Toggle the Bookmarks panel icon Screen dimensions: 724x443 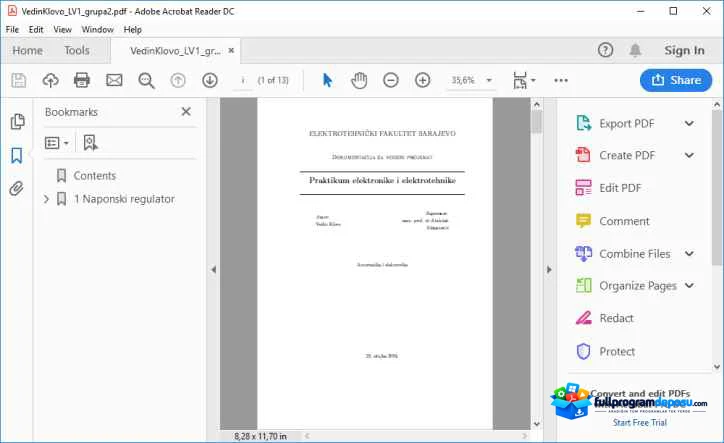(17, 155)
